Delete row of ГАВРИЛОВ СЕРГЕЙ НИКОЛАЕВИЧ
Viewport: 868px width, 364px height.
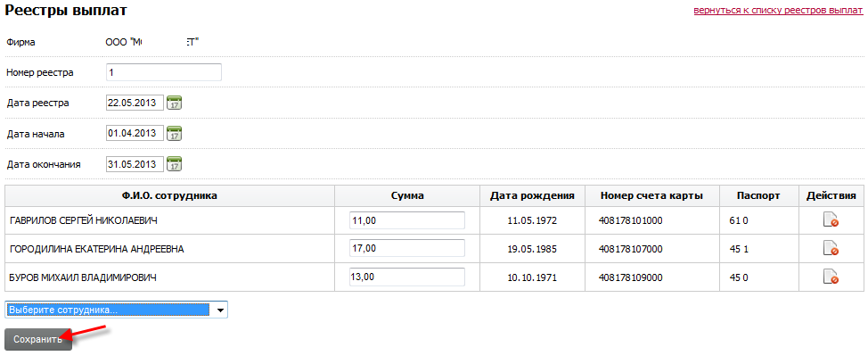point(831,220)
